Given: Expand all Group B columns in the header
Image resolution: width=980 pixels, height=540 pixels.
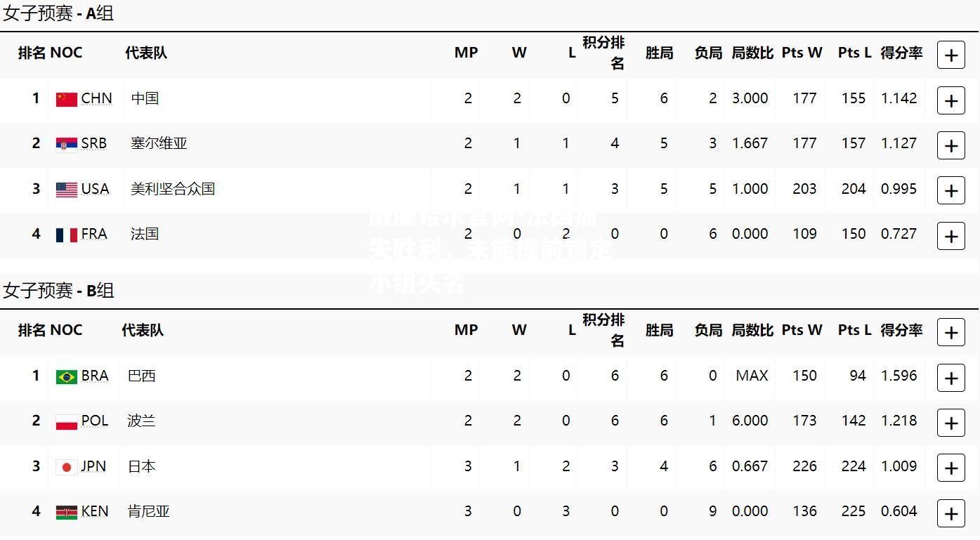Looking at the screenshot, I should (x=950, y=332).
